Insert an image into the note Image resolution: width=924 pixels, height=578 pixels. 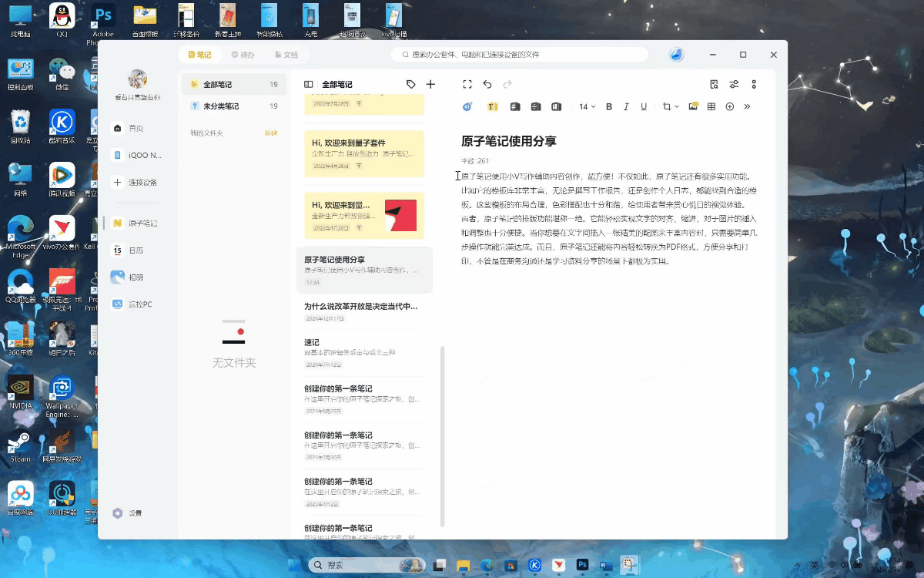(x=693, y=106)
